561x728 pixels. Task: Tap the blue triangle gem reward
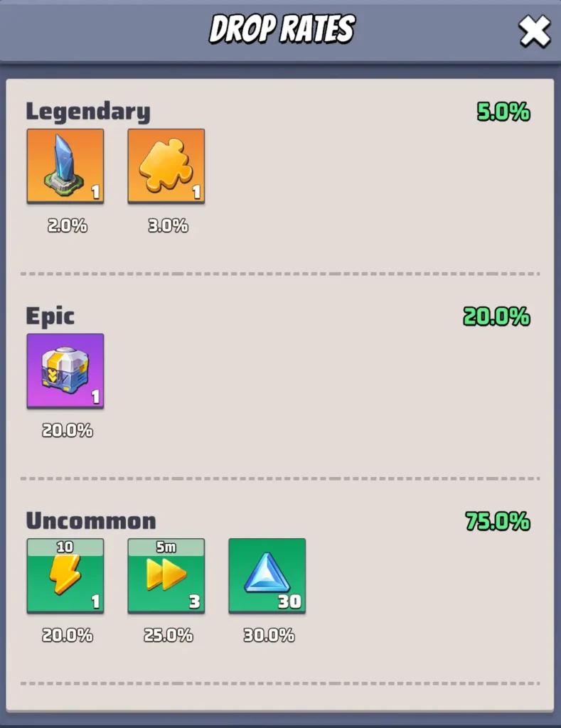click(267, 576)
